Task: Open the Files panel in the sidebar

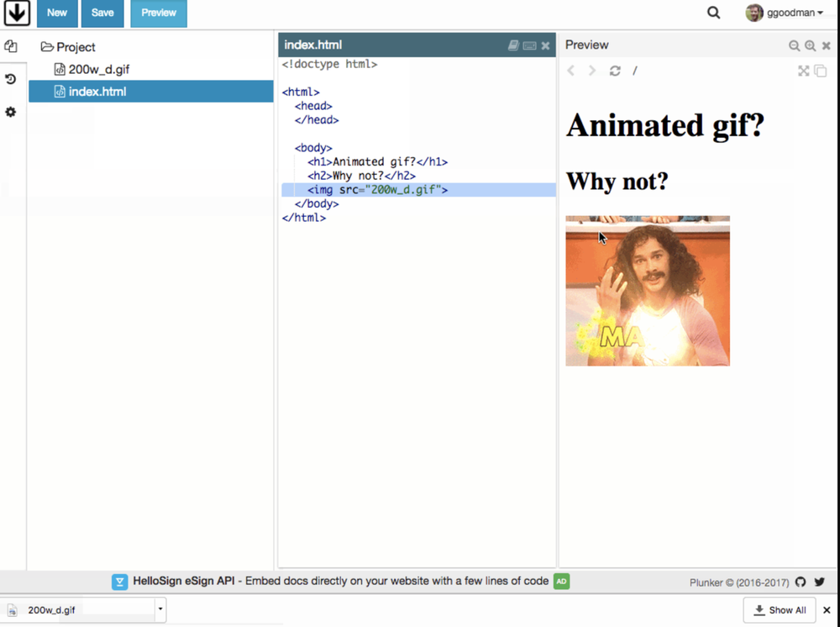Action: (x=12, y=48)
